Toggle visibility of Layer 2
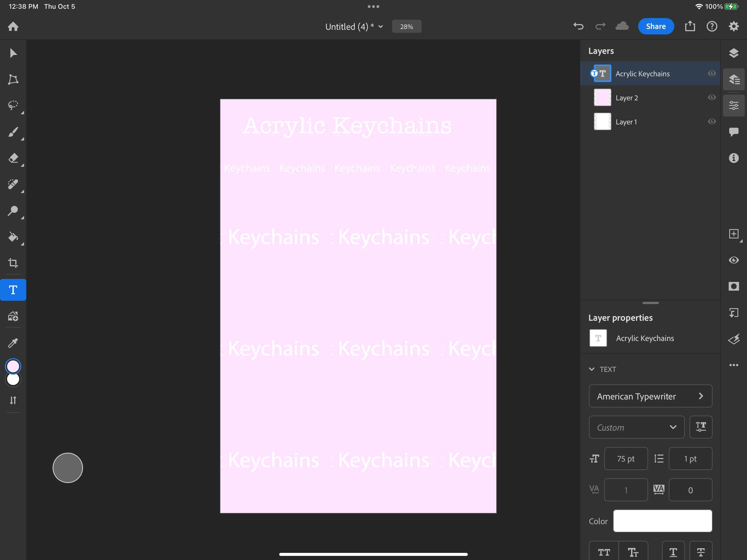 [x=711, y=98]
